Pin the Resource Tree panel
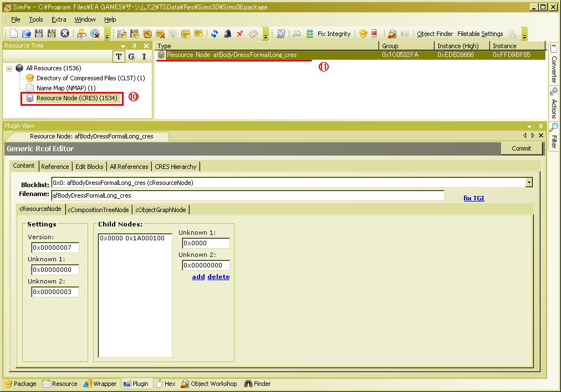 pos(135,46)
